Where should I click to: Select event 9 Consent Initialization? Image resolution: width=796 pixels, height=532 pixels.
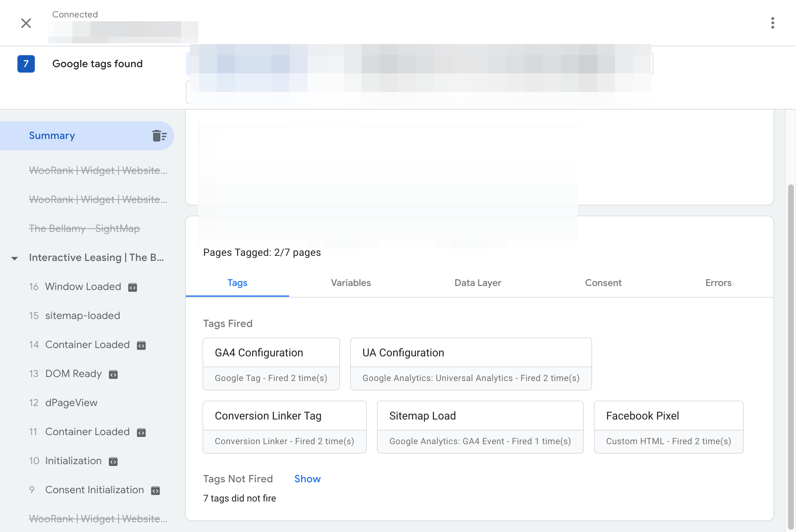86,490
